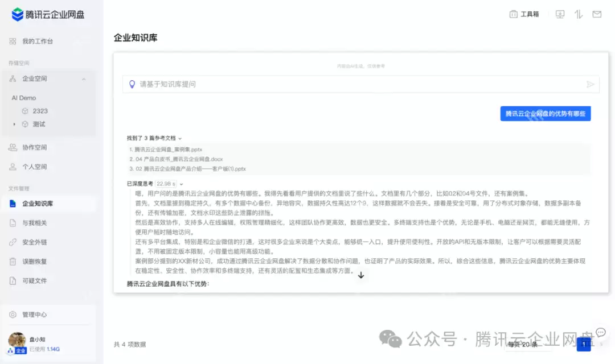This screenshot has height=364, width=615.
Task: Click the feedback bubble icon at bottom right
Action: pyautogui.click(x=601, y=332)
